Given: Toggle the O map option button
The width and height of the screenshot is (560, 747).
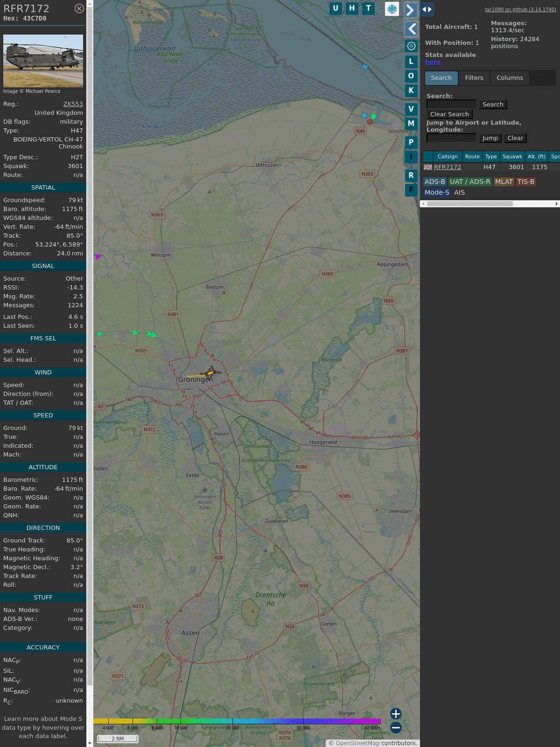Looking at the screenshot, I should click(x=411, y=76).
